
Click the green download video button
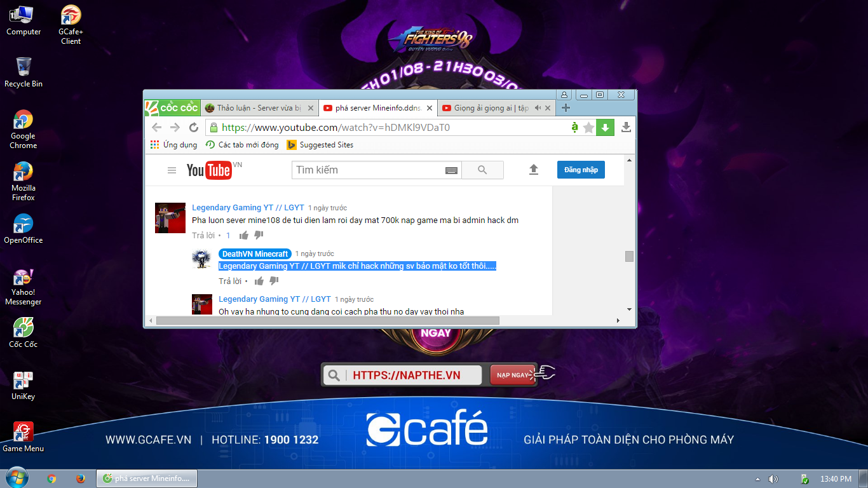(x=606, y=128)
